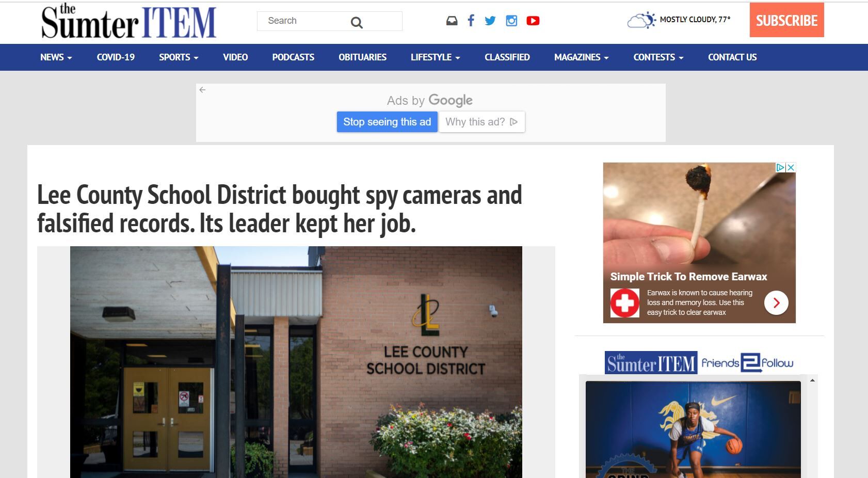
Task: Click the back arrow in Google ad
Action: (202, 90)
